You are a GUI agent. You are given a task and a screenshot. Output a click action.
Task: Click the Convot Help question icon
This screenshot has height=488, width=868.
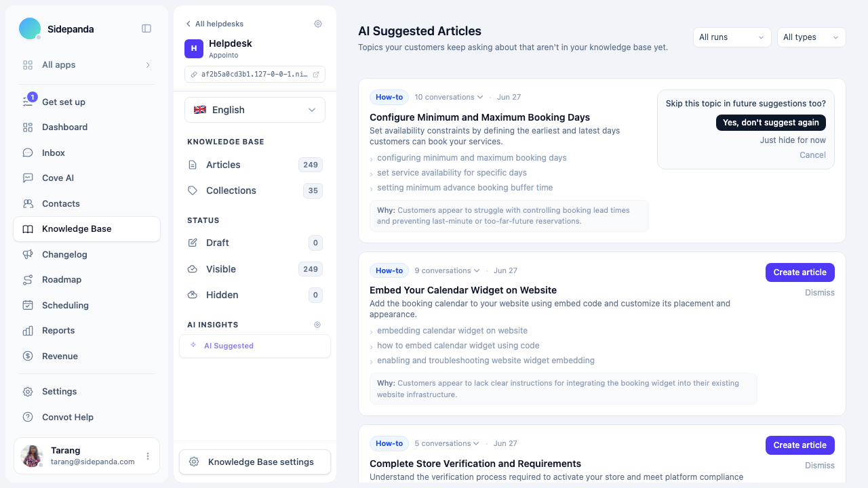28,417
